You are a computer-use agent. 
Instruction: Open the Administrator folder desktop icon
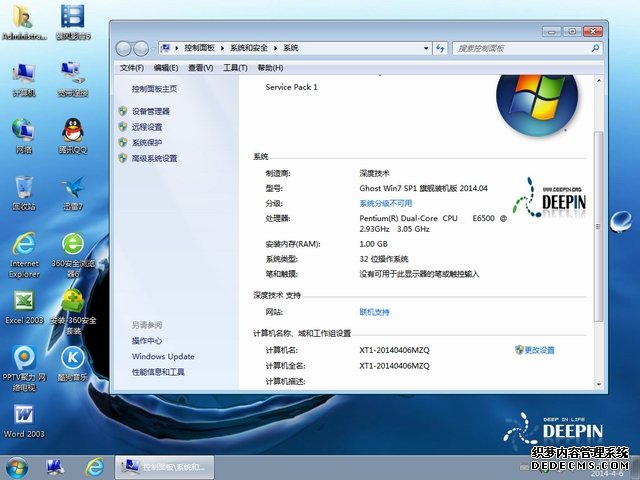click(24, 22)
